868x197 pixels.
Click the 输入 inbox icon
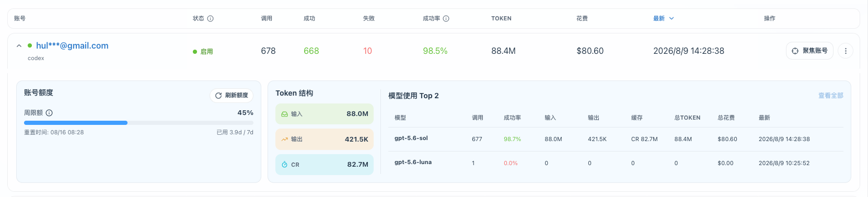tap(284, 114)
